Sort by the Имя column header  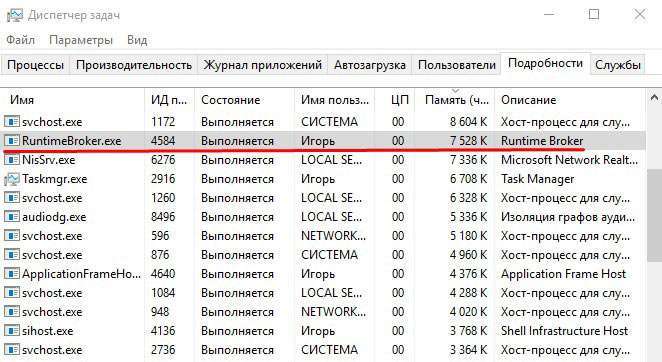pyautogui.click(x=73, y=100)
